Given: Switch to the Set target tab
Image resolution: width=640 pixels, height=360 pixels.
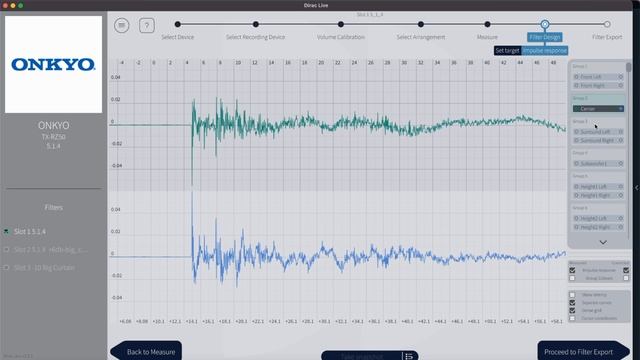Looking at the screenshot, I should click(507, 51).
